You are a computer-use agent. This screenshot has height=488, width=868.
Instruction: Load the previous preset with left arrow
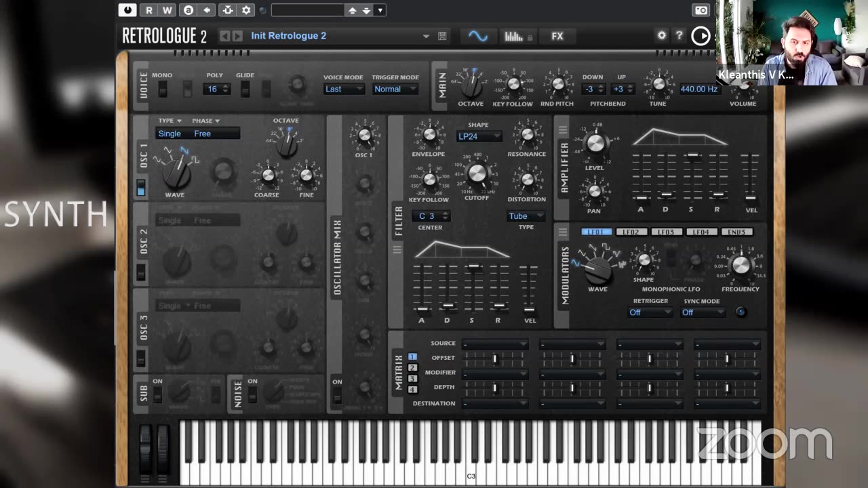click(225, 36)
